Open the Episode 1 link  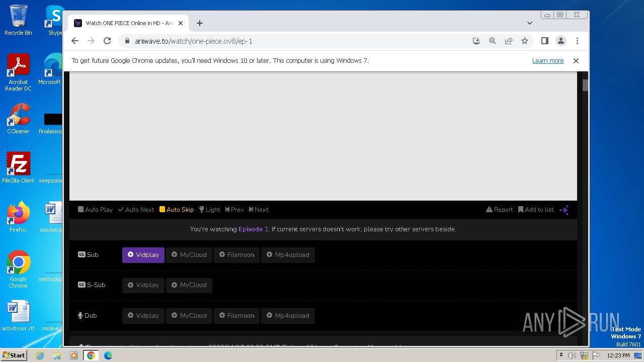(254, 229)
